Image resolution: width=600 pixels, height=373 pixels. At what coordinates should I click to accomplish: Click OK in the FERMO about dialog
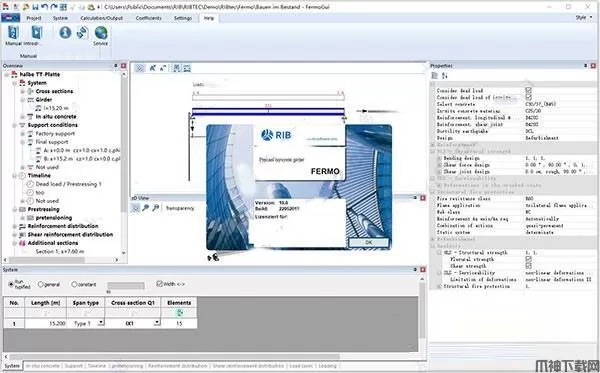click(x=368, y=242)
